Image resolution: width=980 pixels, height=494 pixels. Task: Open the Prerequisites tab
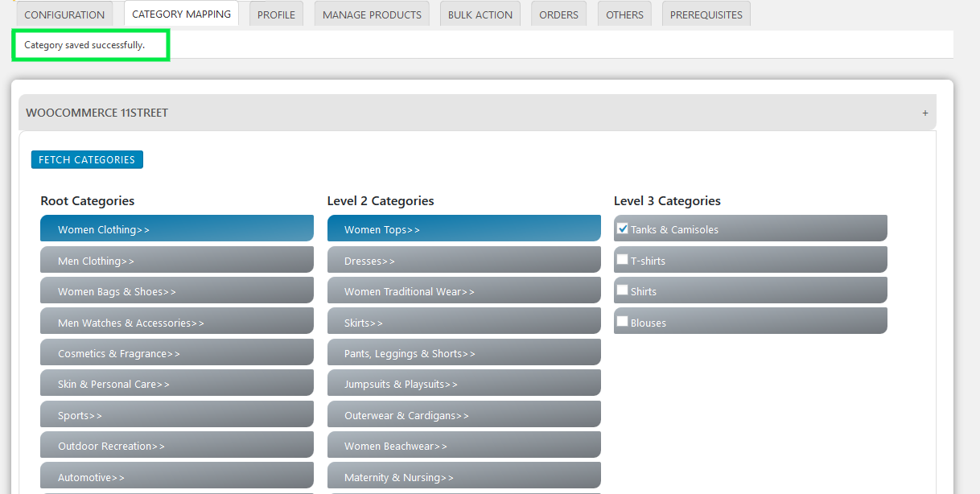706,14
